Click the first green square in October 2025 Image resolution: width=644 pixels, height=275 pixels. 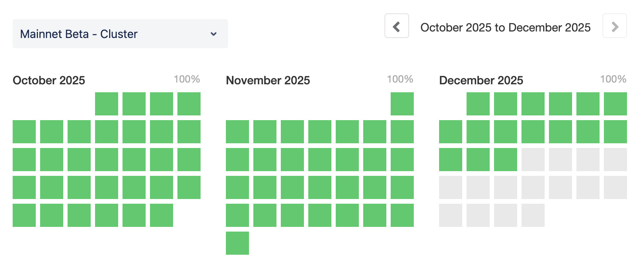pos(107,104)
